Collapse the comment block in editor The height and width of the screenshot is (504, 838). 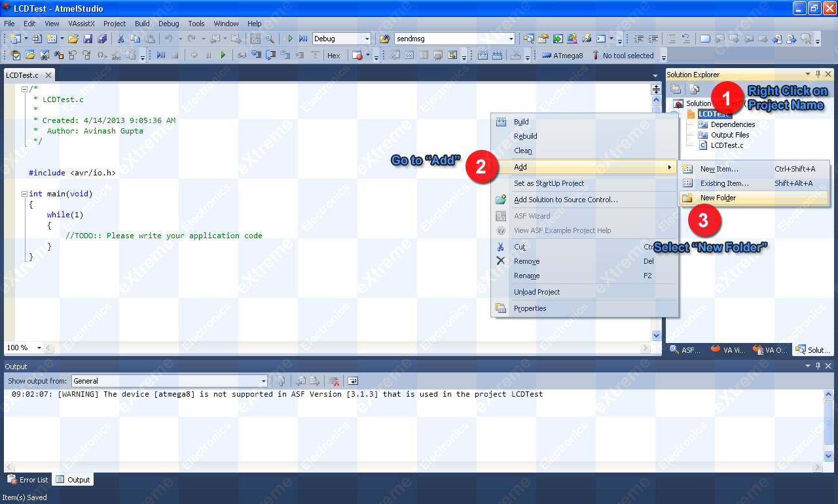25,89
